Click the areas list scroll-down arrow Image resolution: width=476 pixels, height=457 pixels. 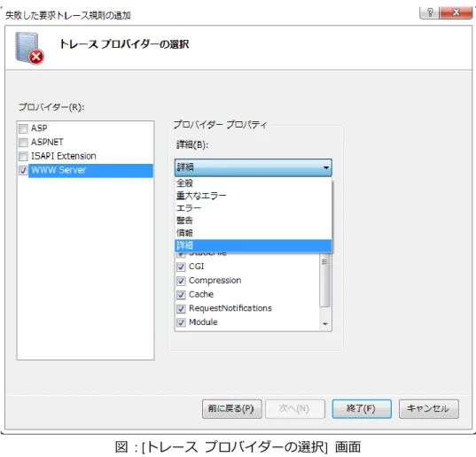click(x=325, y=324)
